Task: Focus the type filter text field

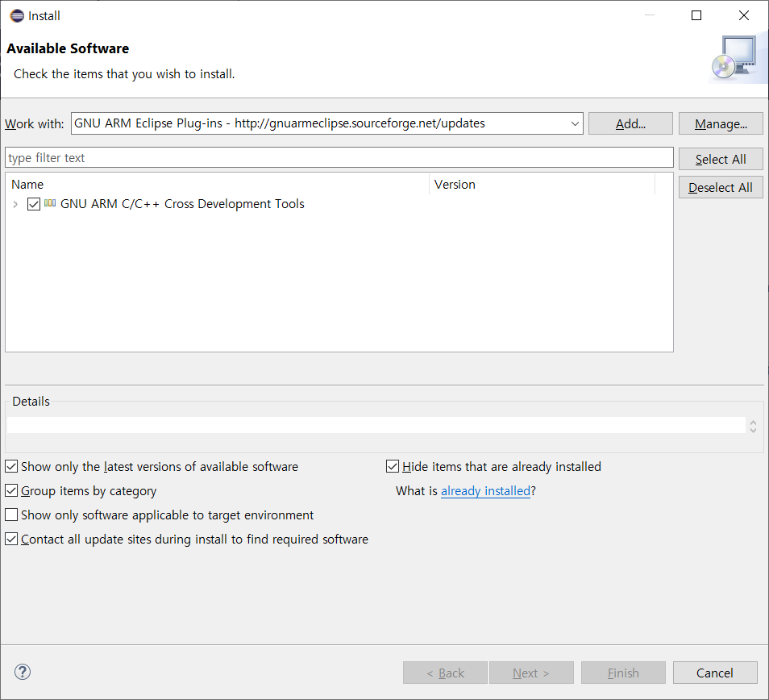Action: pos(339,157)
